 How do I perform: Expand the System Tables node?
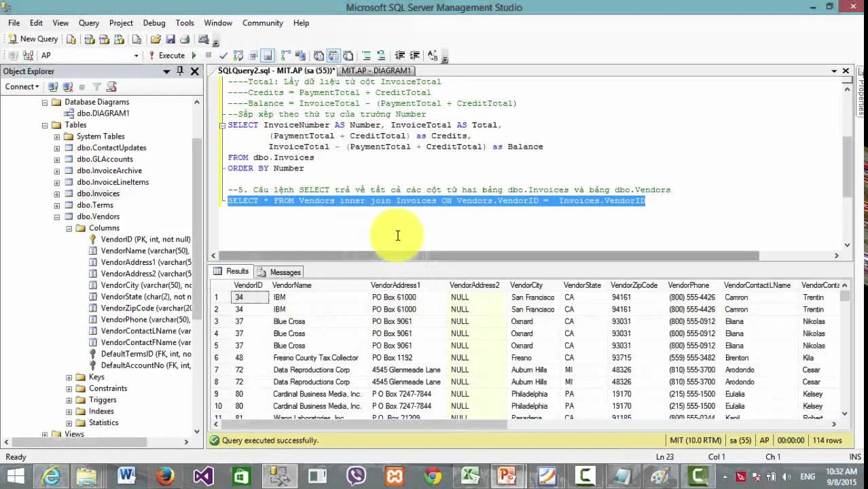[57, 137]
